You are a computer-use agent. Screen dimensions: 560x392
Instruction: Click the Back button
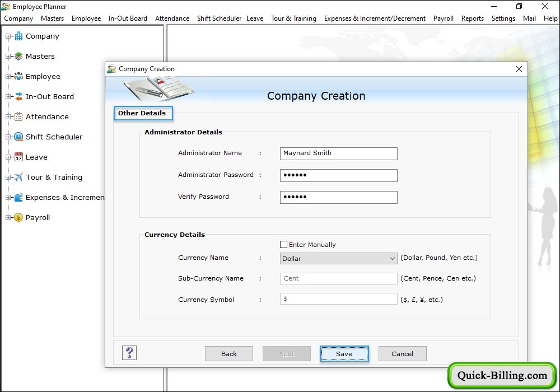(229, 353)
